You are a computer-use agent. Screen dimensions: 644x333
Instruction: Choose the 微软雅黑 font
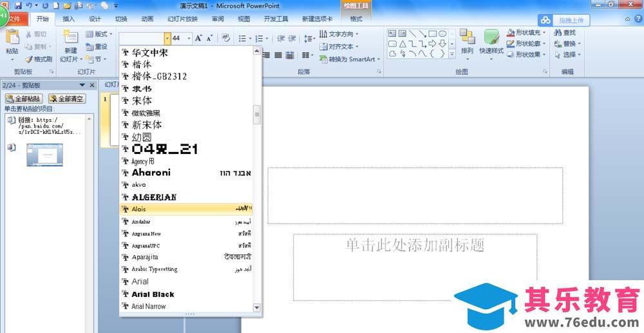tap(186, 113)
